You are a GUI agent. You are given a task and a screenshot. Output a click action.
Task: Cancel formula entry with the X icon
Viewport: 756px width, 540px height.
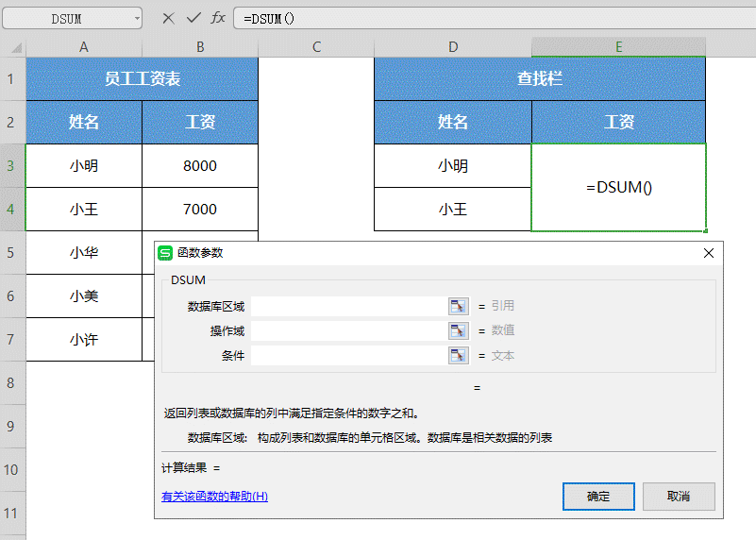point(168,19)
